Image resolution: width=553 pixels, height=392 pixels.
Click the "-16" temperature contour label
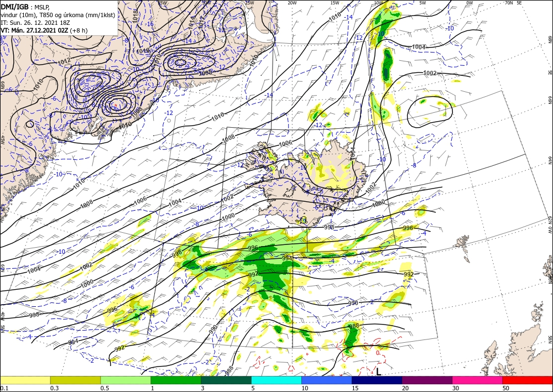click(150, 24)
